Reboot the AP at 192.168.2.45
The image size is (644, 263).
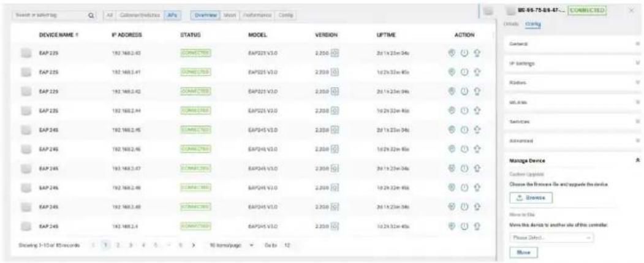pos(465,129)
